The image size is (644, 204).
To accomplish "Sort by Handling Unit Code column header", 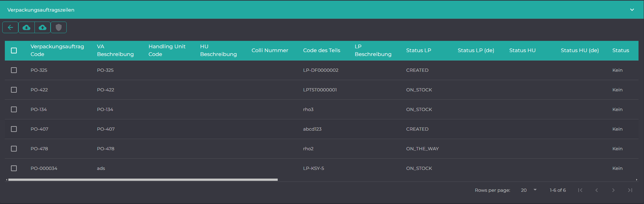I will pyautogui.click(x=167, y=50).
